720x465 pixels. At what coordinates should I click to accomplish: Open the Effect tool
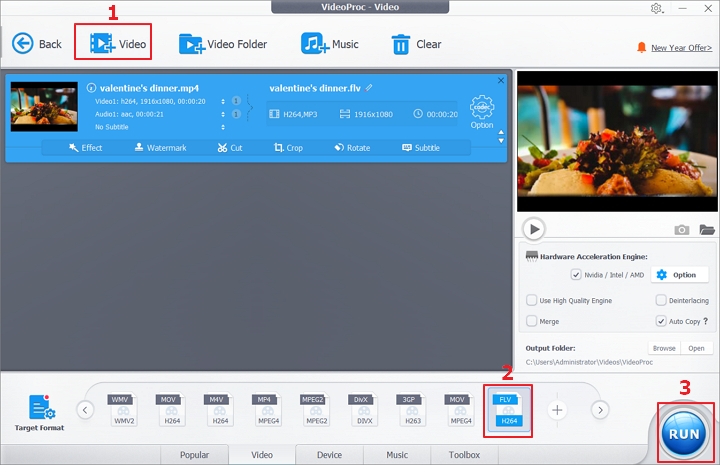tap(85, 148)
